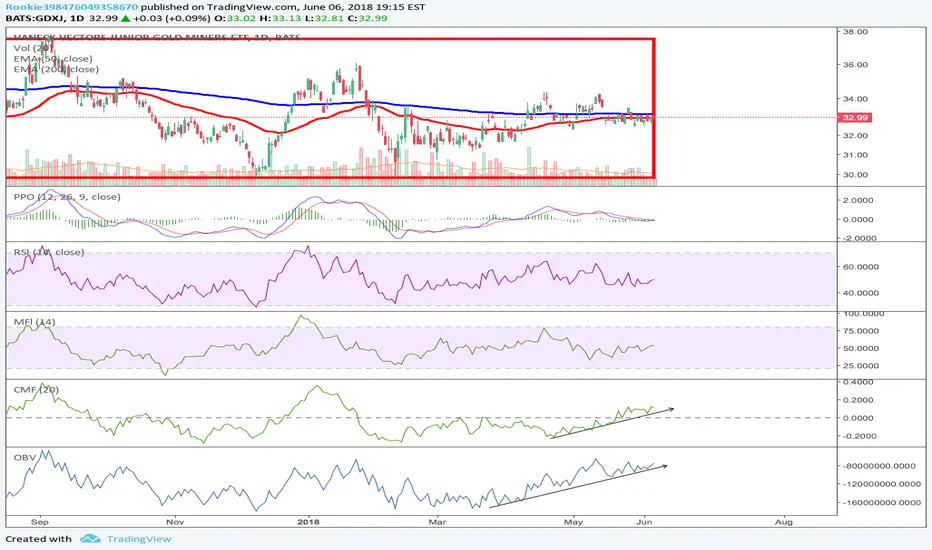Select the 'Created with' footer text
The image size is (932, 550).
pyautogui.click(x=38, y=539)
